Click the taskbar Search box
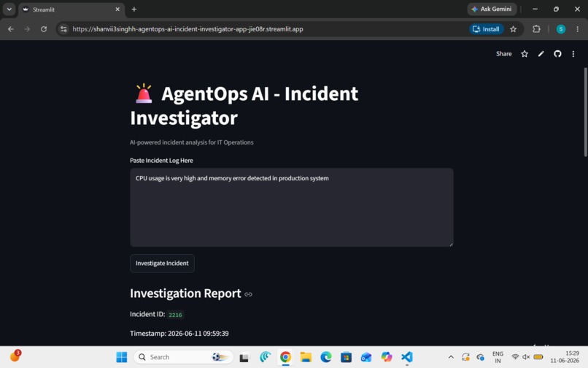Screen dimensions: 588x368 point(184,357)
